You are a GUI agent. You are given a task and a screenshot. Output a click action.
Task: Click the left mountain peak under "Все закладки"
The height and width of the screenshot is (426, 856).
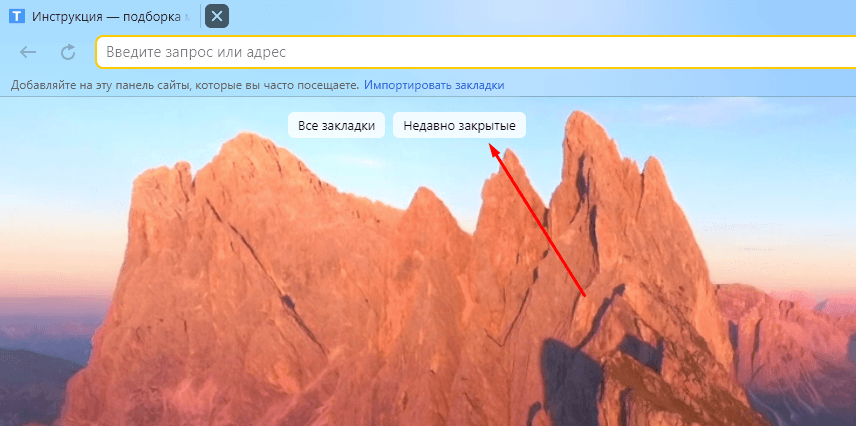point(245,145)
